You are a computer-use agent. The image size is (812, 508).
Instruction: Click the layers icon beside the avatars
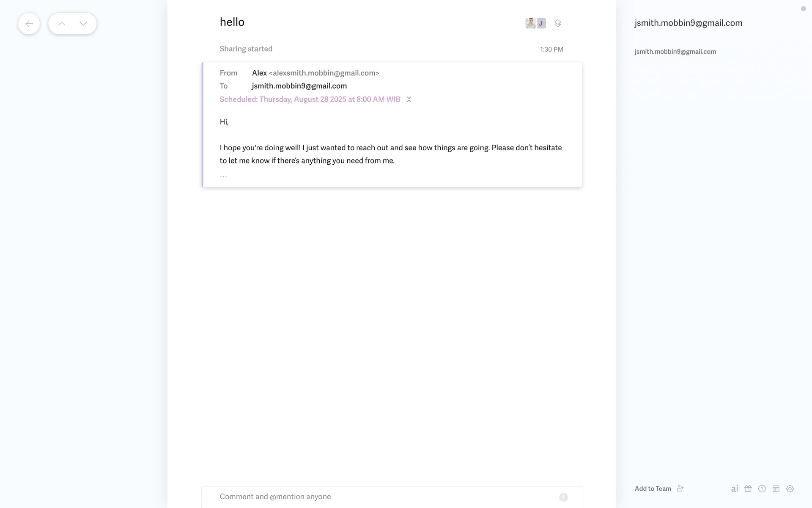pos(558,23)
